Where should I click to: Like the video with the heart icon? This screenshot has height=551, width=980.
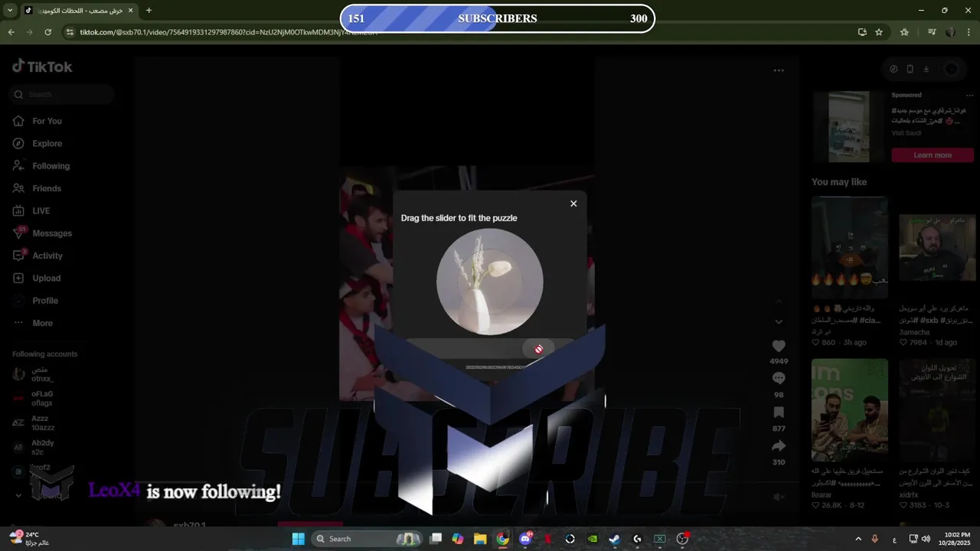(x=779, y=346)
